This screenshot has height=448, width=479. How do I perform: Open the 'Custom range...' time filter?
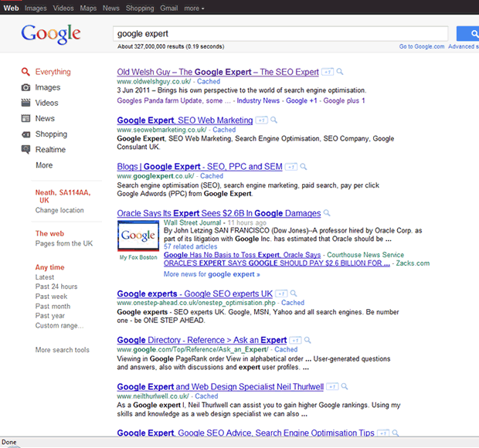(59, 325)
